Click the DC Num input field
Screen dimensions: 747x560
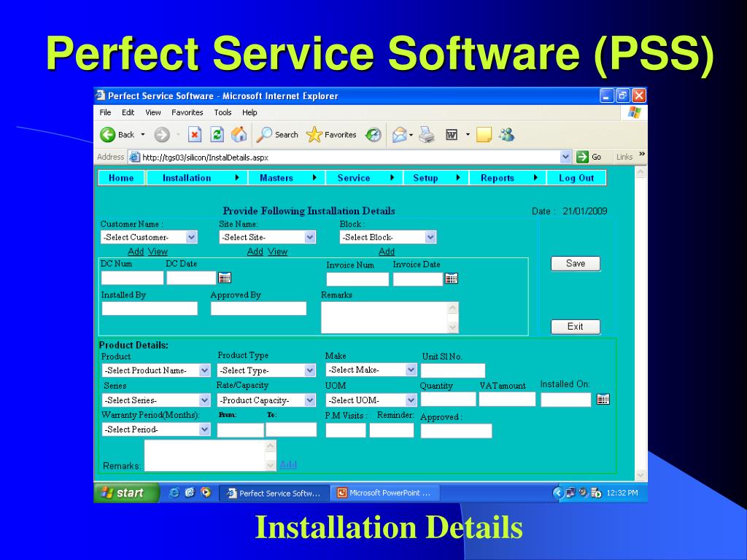coord(133,278)
